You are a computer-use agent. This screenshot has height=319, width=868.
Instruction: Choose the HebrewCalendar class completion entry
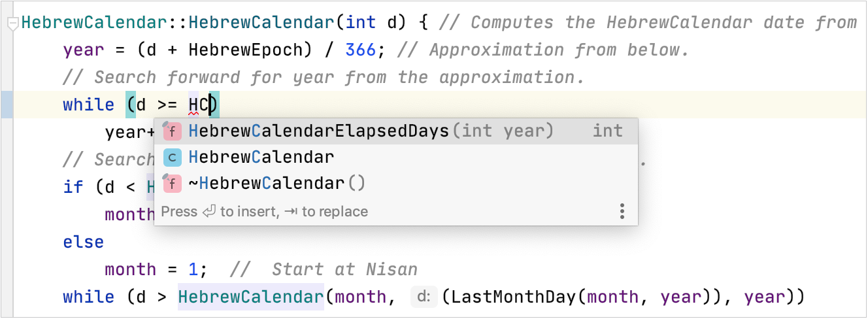261,158
